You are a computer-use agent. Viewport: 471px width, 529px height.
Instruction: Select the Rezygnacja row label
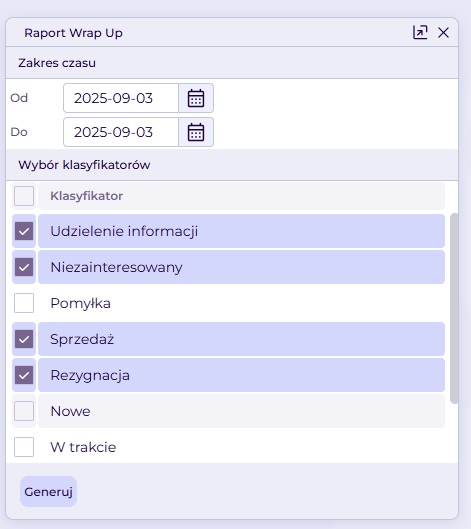pos(90,375)
